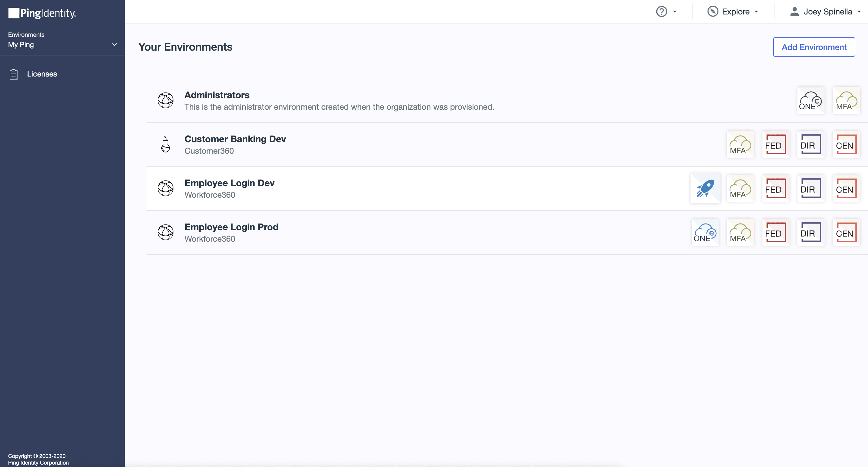Click the Environments label in sidebar
Image resolution: width=868 pixels, height=467 pixels.
pyautogui.click(x=26, y=35)
